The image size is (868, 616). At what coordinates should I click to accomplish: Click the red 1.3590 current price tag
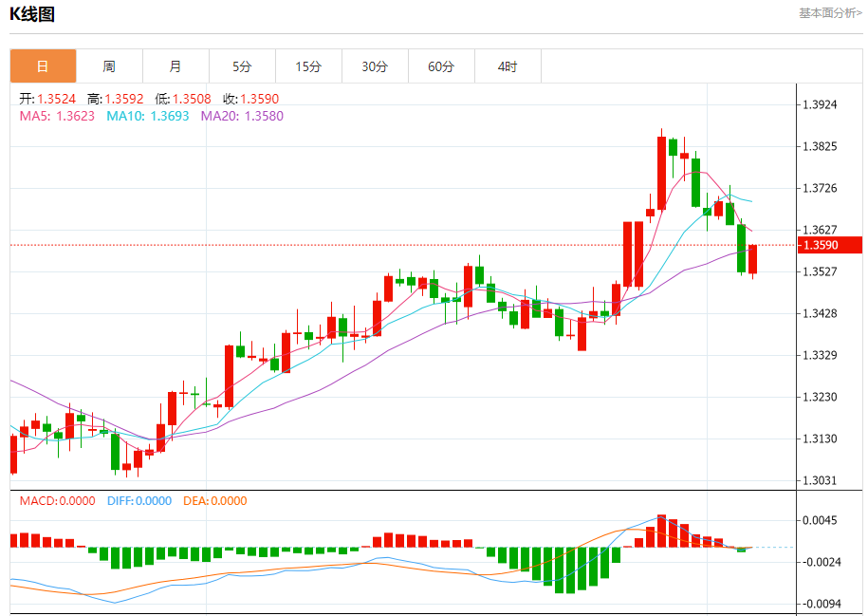(829, 245)
